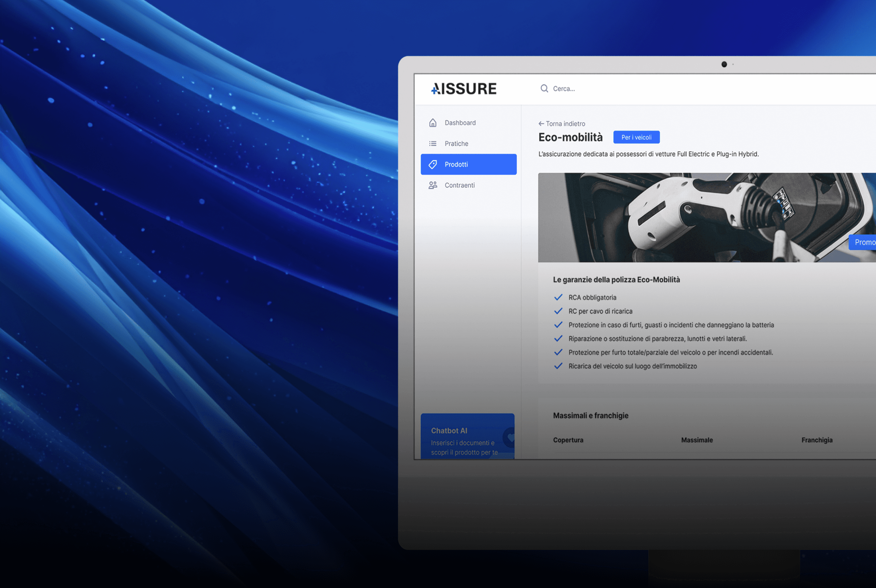
Task: Click checkmark beside RC per cavo di ricarica
Action: [558, 311]
